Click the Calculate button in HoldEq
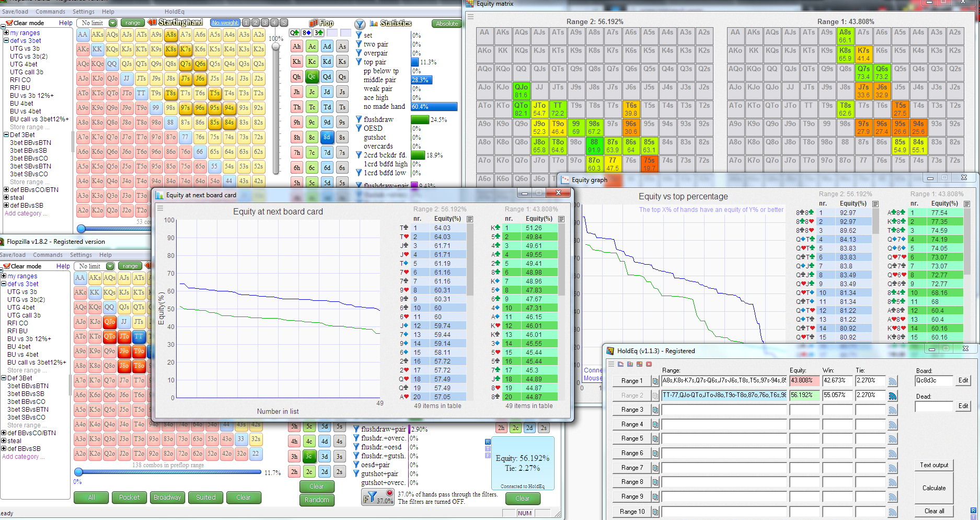This screenshot has width=980, height=520. 933,488
